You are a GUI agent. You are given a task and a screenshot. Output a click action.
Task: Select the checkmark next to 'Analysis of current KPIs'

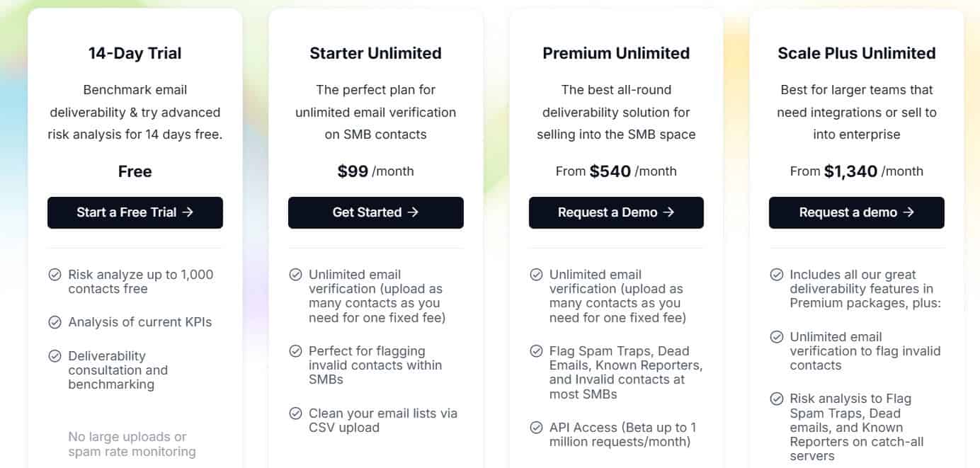pyautogui.click(x=55, y=322)
